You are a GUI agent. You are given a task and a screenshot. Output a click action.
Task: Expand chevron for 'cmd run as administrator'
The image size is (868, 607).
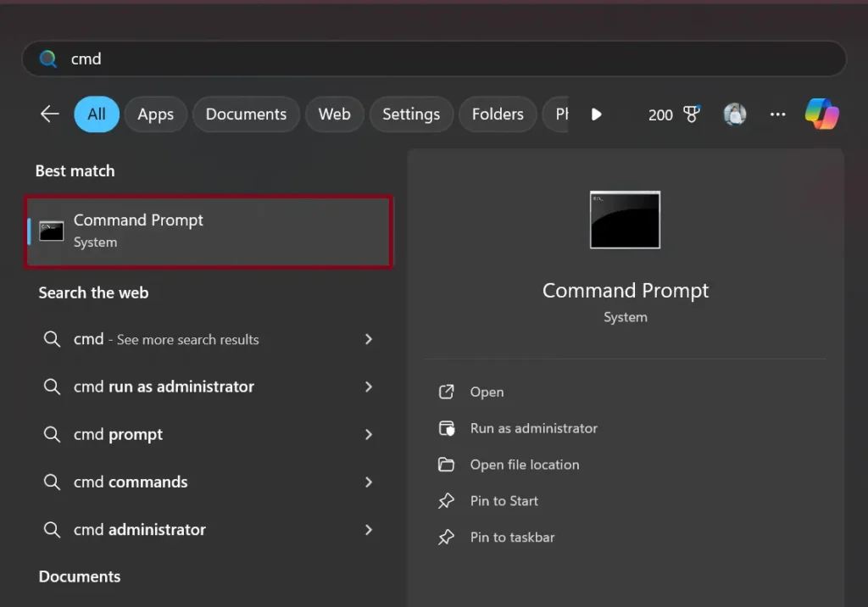pos(369,387)
